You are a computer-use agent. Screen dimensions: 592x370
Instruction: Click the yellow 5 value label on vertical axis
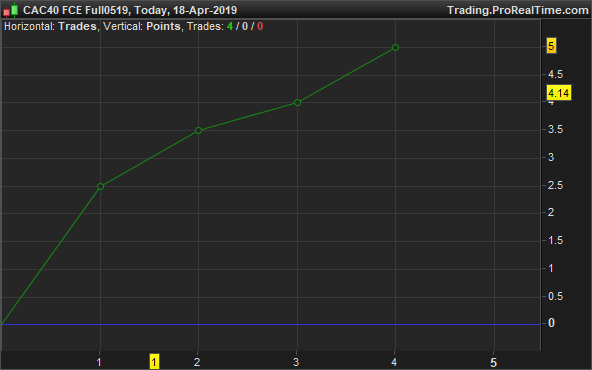[x=551, y=46]
